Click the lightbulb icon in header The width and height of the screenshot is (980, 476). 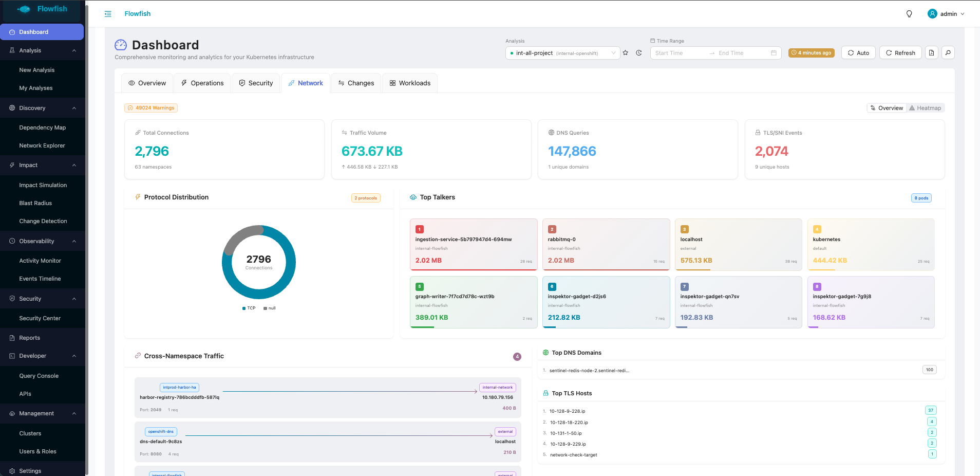coord(909,14)
